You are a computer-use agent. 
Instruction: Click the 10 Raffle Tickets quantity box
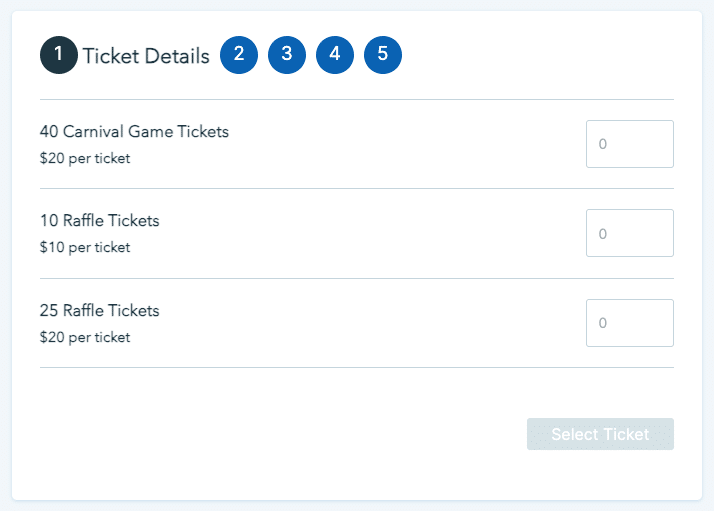(629, 233)
